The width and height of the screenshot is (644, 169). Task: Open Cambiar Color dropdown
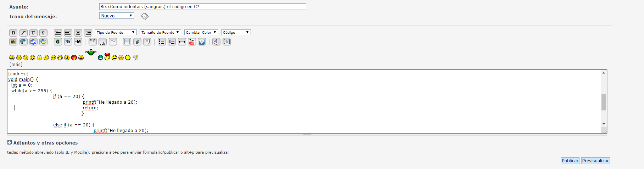(x=201, y=32)
